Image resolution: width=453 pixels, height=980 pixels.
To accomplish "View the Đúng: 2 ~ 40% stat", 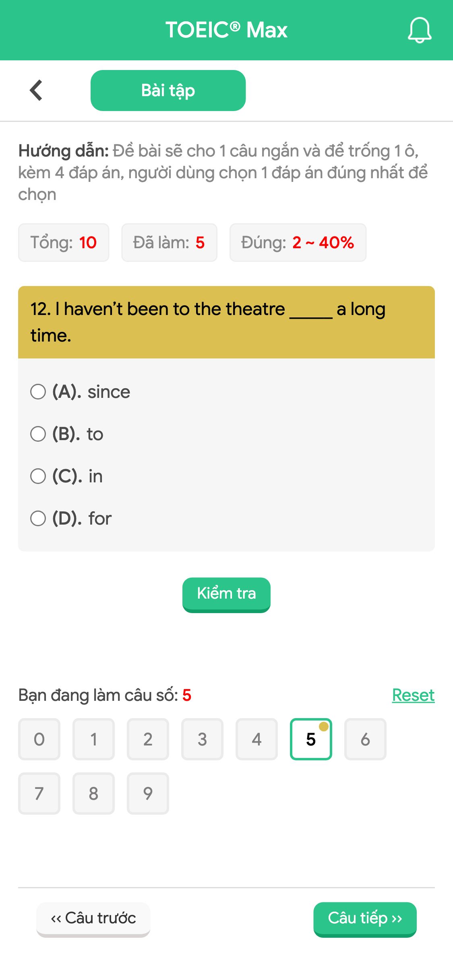I will [x=298, y=242].
